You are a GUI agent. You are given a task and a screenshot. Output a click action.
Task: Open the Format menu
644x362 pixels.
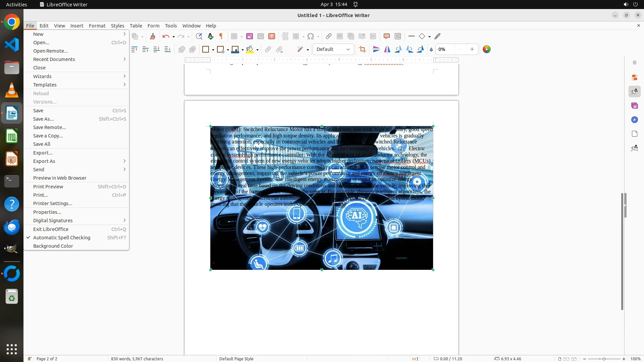[97, 26]
